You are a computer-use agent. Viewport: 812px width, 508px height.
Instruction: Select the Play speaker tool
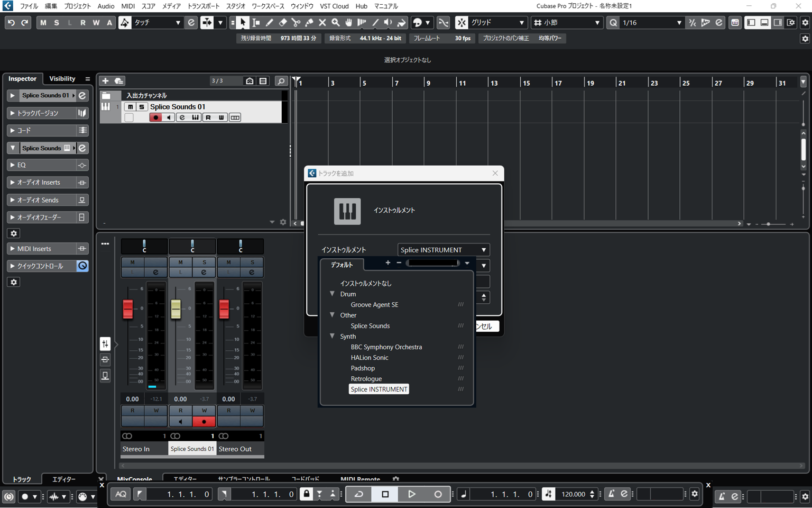[x=389, y=23]
